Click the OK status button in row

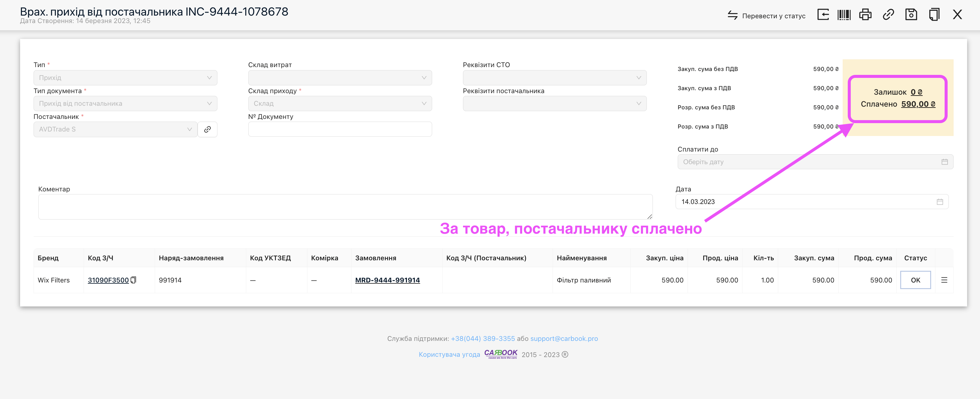[915, 280]
